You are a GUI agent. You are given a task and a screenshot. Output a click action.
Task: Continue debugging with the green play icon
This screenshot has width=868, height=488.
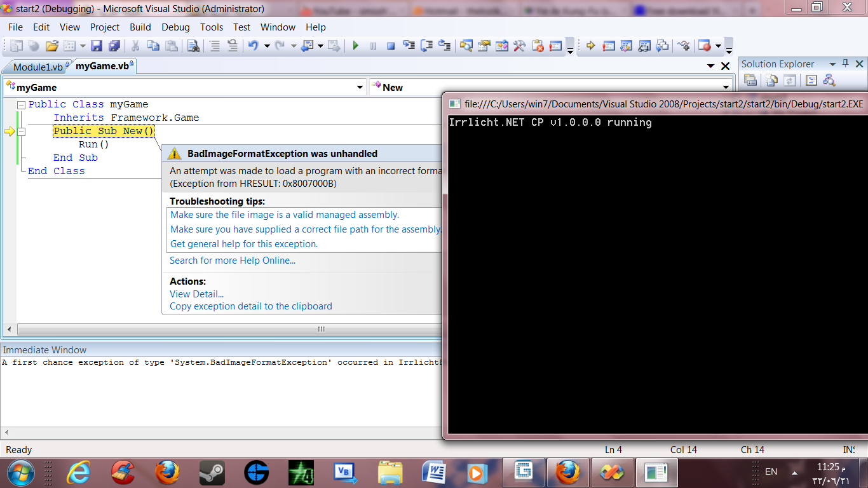tap(356, 46)
